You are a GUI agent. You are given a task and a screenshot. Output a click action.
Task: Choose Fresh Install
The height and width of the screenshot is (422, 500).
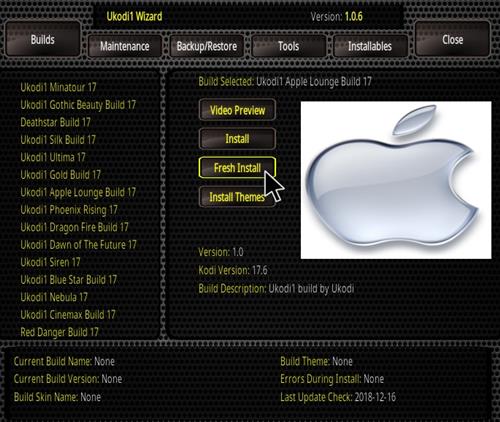[x=237, y=168]
